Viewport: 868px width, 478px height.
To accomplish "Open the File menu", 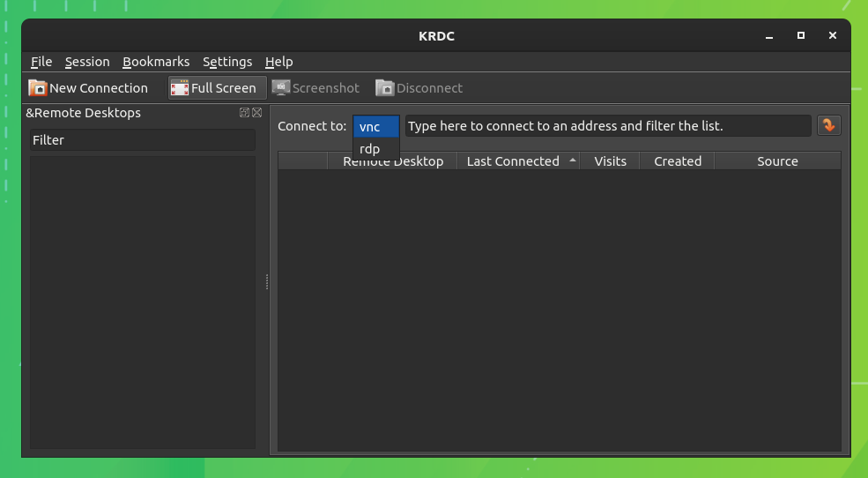I will pyautogui.click(x=41, y=62).
